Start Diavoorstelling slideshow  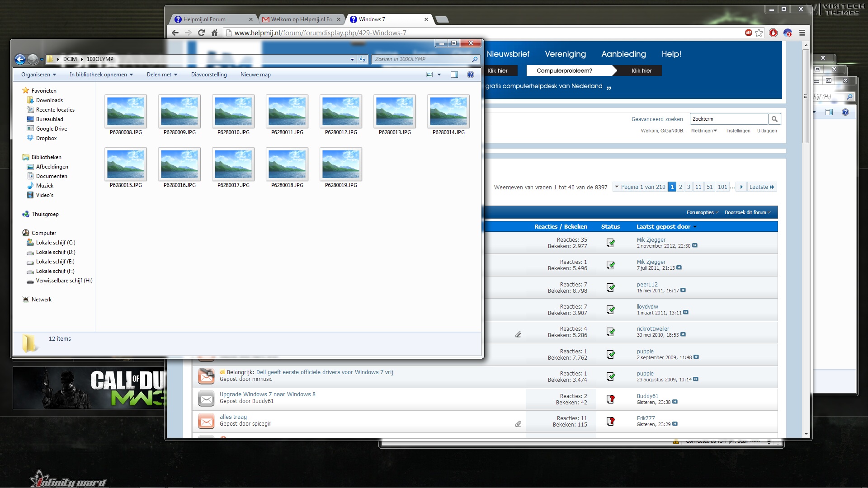tap(209, 75)
